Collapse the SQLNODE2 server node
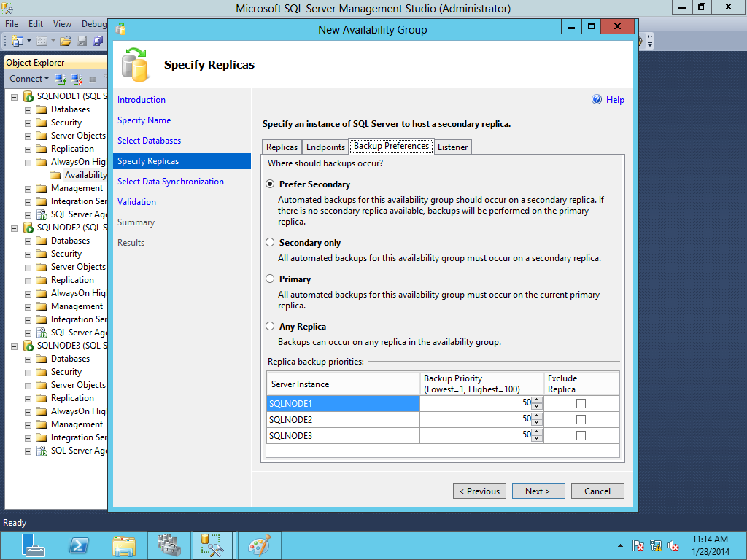747x560 pixels. [x=15, y=228]
